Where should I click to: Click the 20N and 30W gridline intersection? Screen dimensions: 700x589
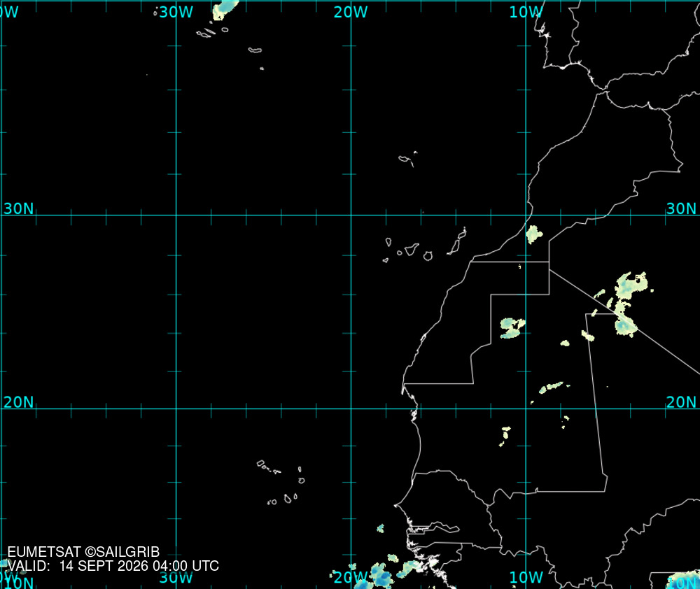tap(176, 409)
